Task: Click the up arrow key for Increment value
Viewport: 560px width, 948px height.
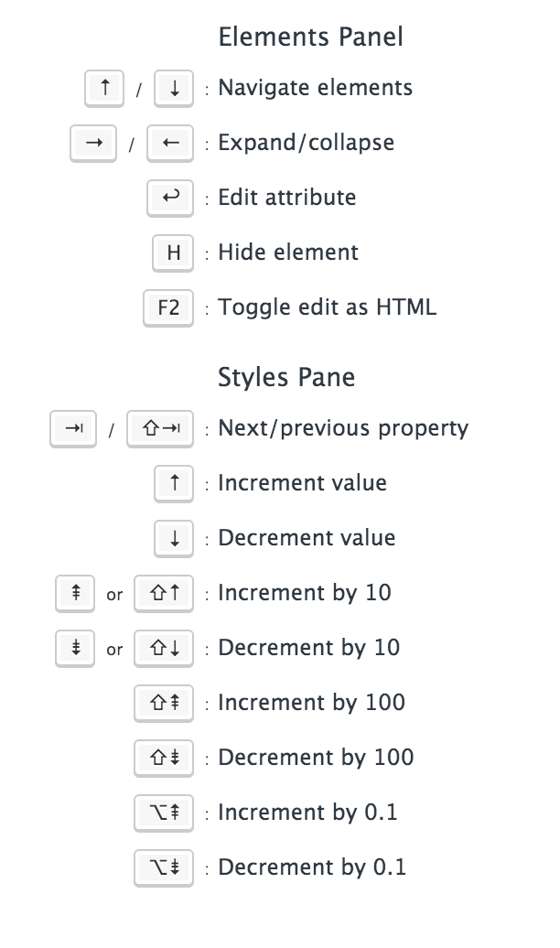Action: tap(174, 484)
